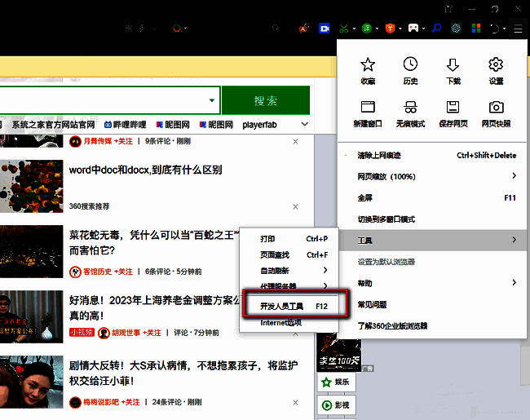The width and height of the screenshot is (530, 420).
Task: Expand the orange shield dropdown arrow
Action: click(x=400, y=29)
